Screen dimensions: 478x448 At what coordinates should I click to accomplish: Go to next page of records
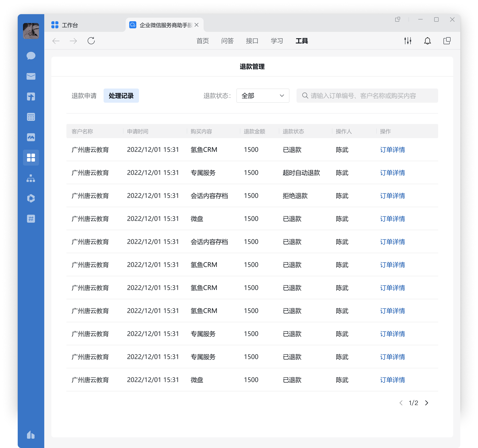426,403
